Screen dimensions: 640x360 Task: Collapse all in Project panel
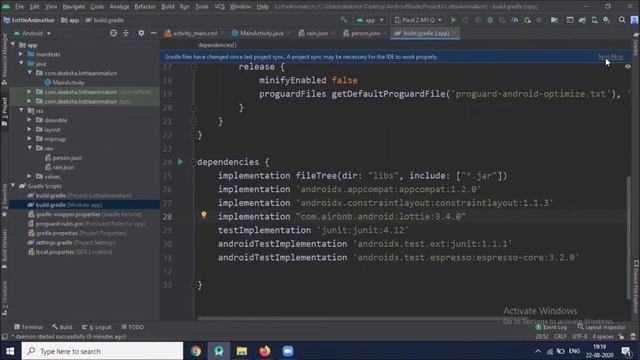126,33
